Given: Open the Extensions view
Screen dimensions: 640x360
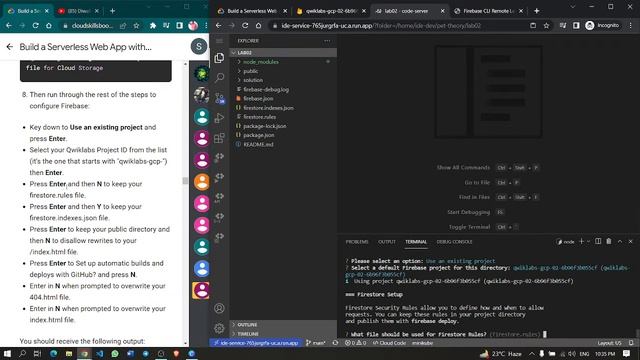Looking at the screenshot, I should pos(219,138).
